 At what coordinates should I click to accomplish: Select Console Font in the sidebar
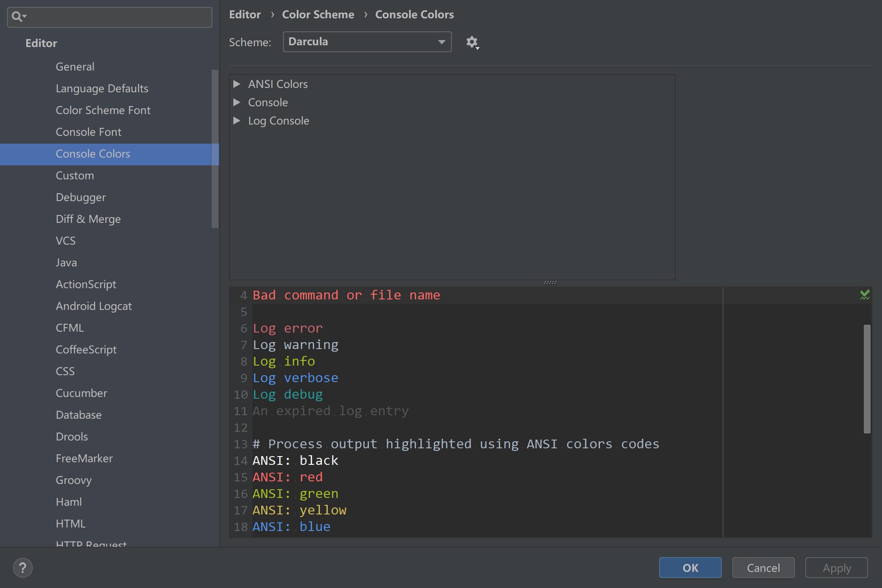click(x=88, y=132)
